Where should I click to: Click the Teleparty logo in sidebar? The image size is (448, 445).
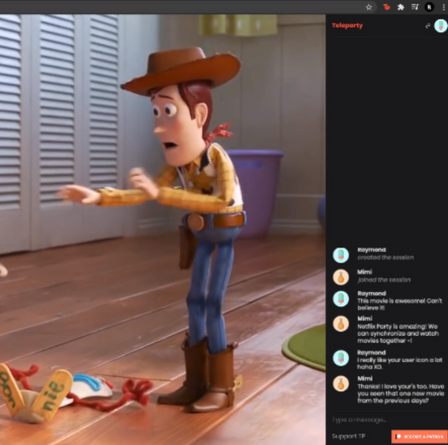pyautogui.click(x=347, y=25)
